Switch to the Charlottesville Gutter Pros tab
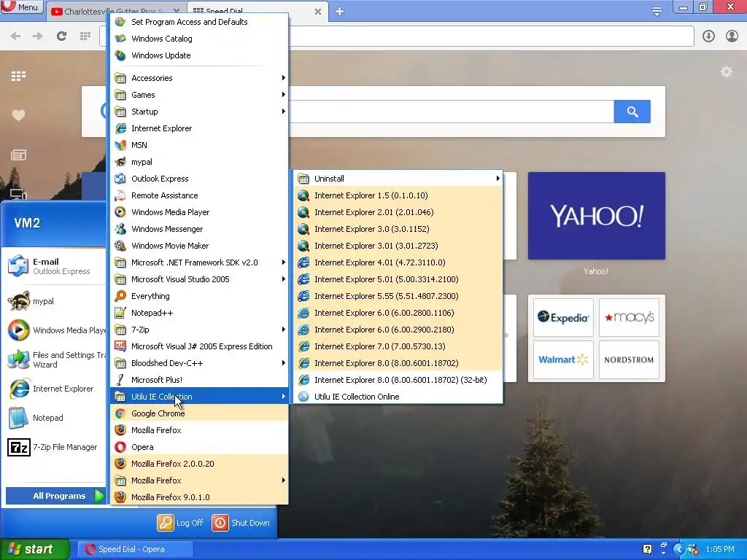 (x=116, y=12)
